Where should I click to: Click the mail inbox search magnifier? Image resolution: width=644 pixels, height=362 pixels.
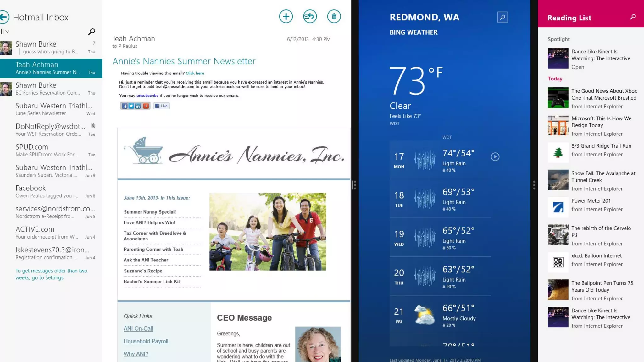click(92, 32)
